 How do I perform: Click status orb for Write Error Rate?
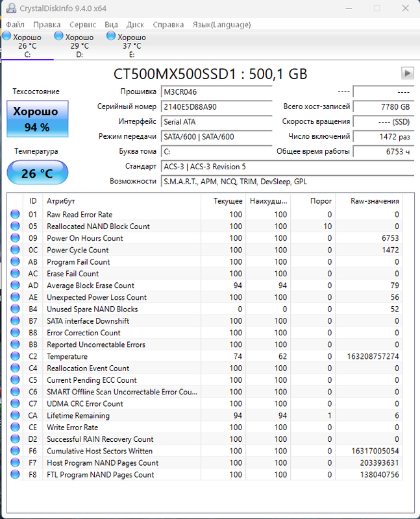tap(15, 427)
